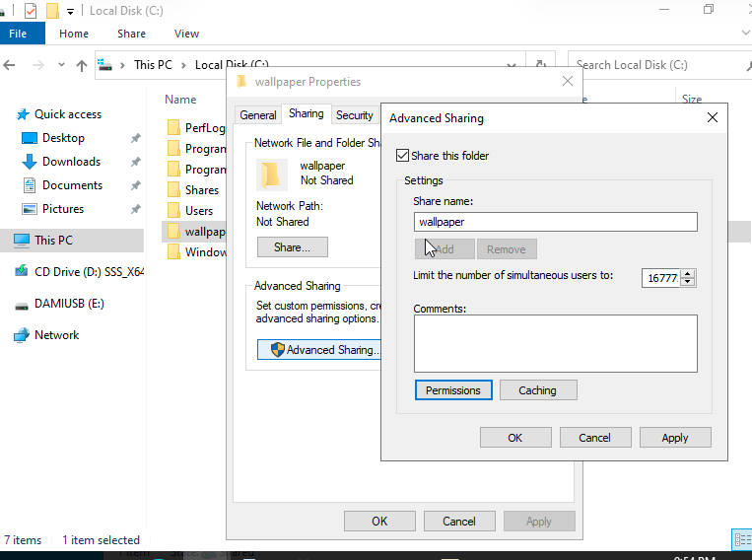Screen dimensions: 752x560
Task: Click the Desktop pin icon
Action: pyautogui.click(x=136, y=138)
